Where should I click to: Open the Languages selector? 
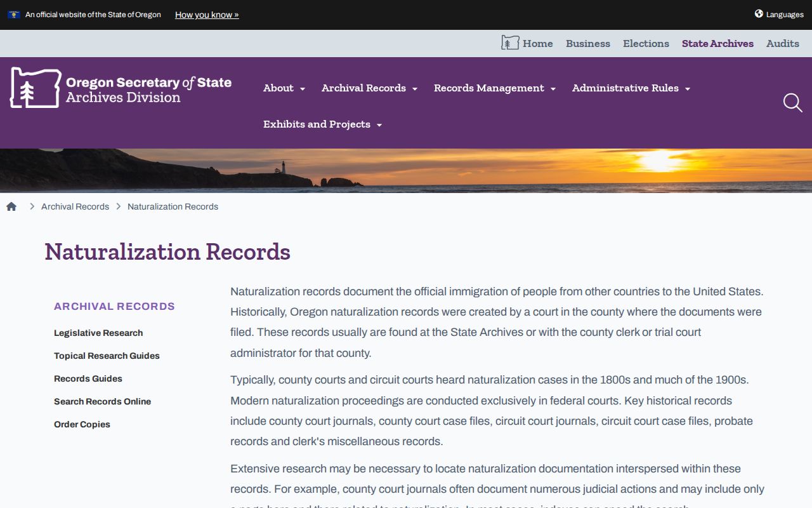pyautogui.click(x=779, y=15)
